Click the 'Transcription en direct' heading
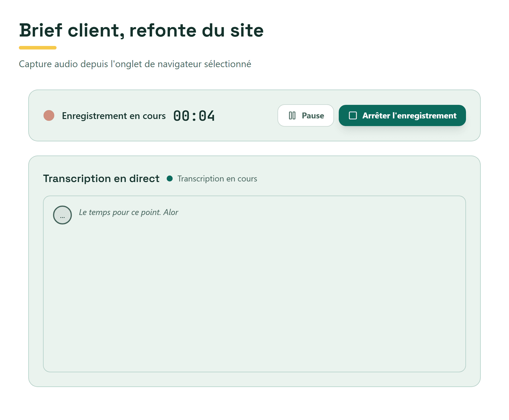 101,178
